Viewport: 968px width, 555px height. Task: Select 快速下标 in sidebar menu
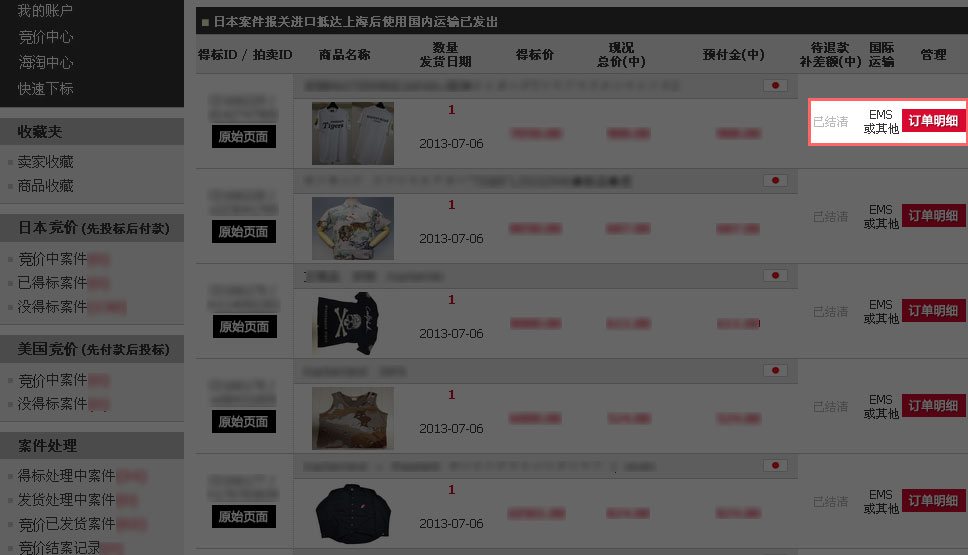tap(46, 89)
